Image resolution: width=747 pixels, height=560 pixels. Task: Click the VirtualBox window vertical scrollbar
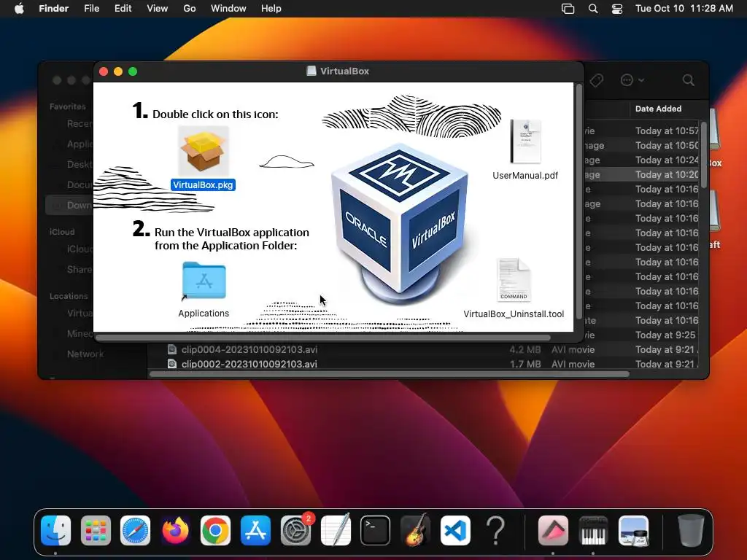[578, 201]
